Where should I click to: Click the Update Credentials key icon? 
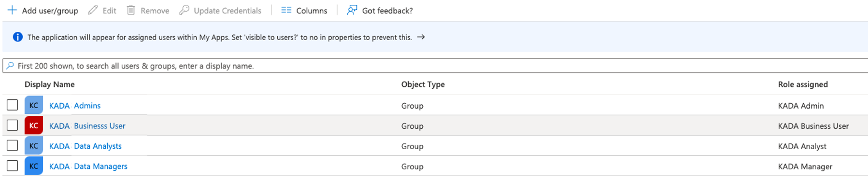tap(184, 10)
